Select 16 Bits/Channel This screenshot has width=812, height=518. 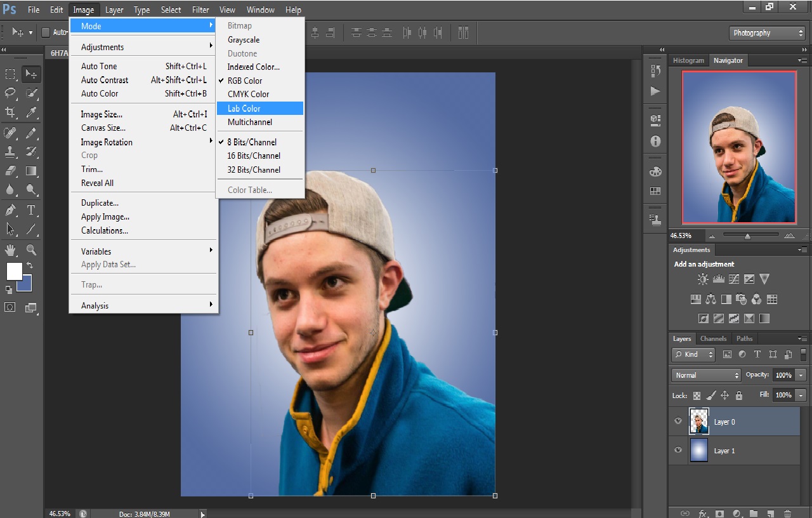(x=260, y=156)
